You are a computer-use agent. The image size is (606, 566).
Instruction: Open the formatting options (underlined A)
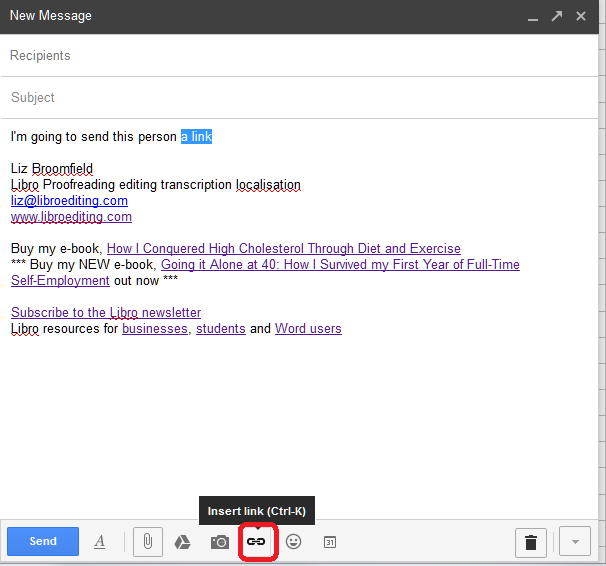point(100,542)
